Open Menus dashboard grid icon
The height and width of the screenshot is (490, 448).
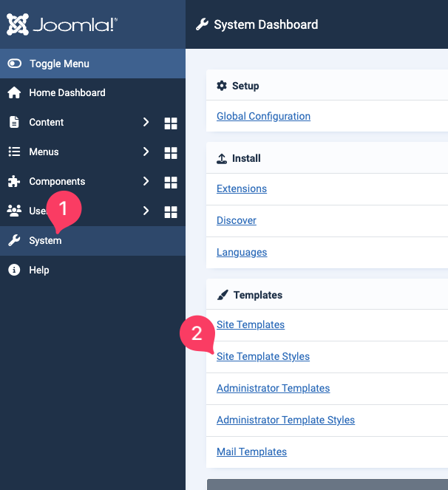(171, 152)
